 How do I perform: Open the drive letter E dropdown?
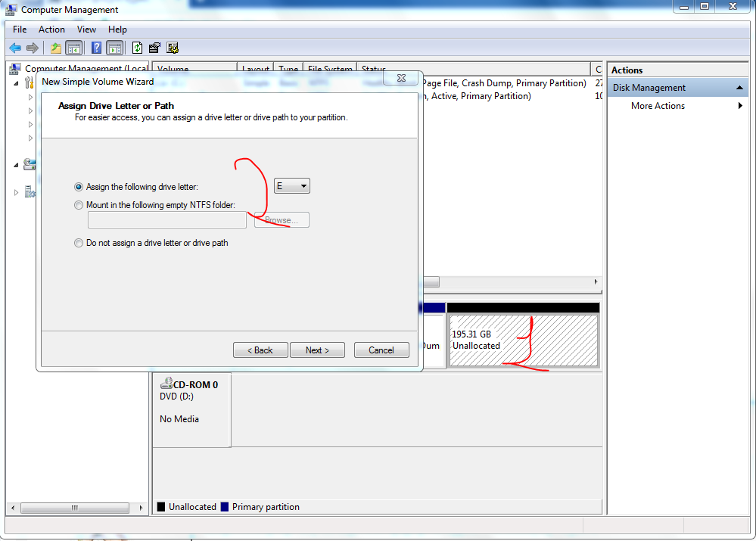click(292, 186)
